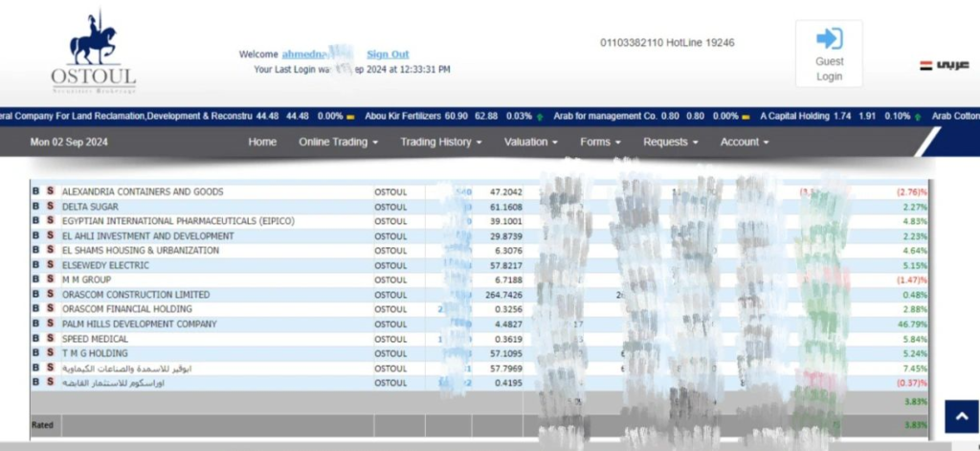
Task: Click the Guest Login button label
Action: click(829, 69)
